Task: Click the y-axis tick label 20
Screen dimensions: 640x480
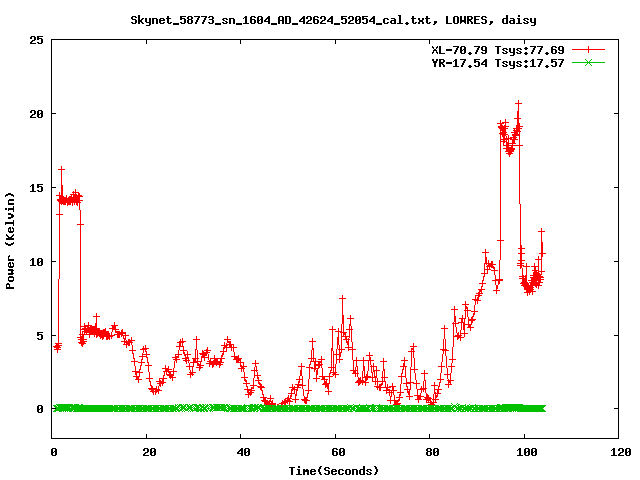Action: [36, 114]
